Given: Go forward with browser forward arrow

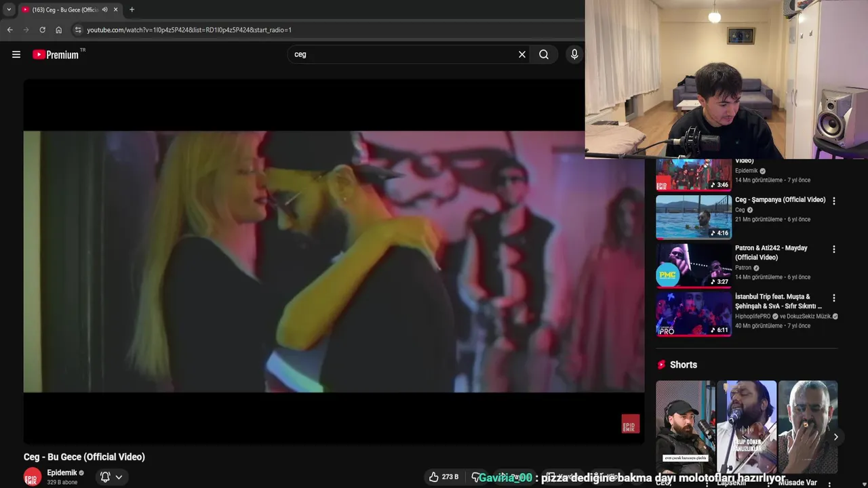Looking at the screenshot, I should click(26, 30).
